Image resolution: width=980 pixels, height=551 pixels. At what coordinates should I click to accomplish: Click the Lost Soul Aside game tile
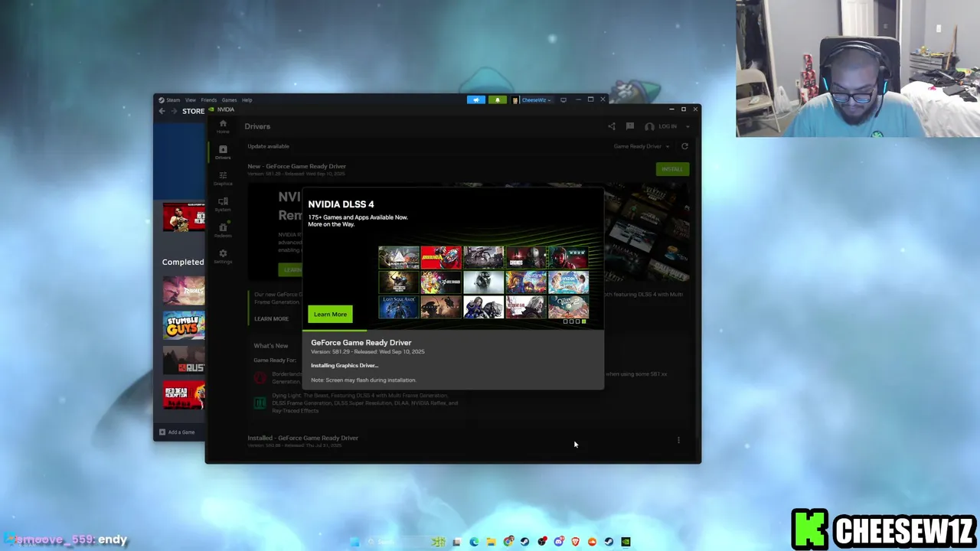(399, 308)
